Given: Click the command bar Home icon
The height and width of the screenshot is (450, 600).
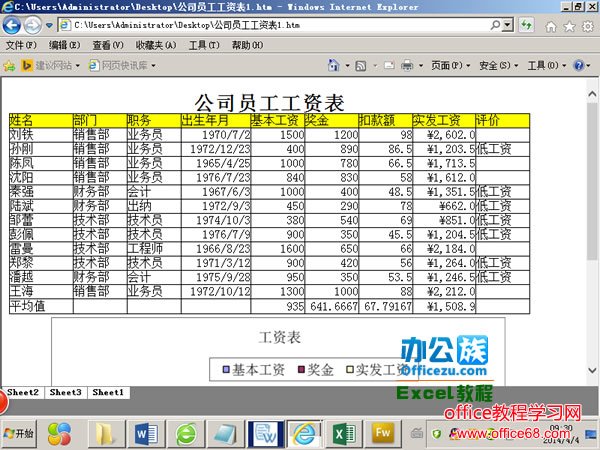Looking at the screenshot, I should click(x=334, y=65).
